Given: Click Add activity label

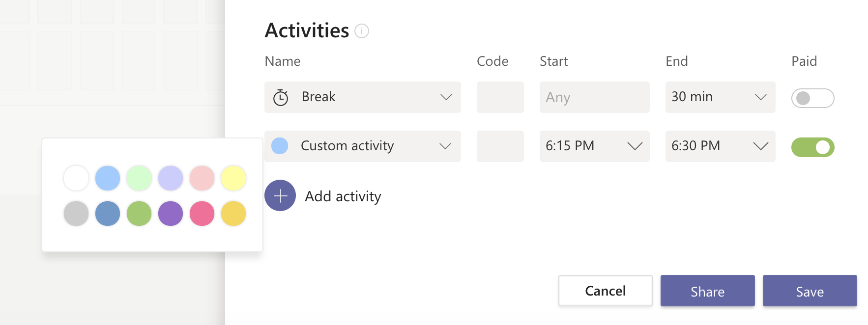Looking at the screenshot, I should tap(343, 196).
